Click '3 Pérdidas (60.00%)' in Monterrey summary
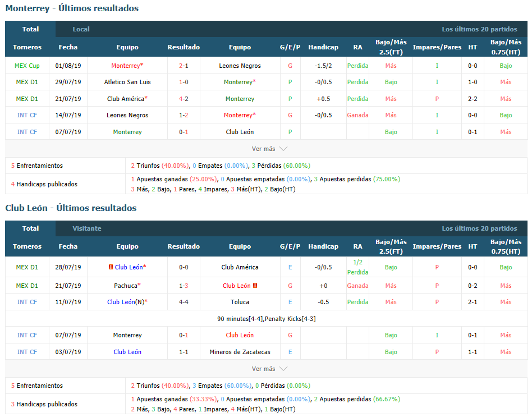Viewport: 532px width, 417px height. pos(281,166)
